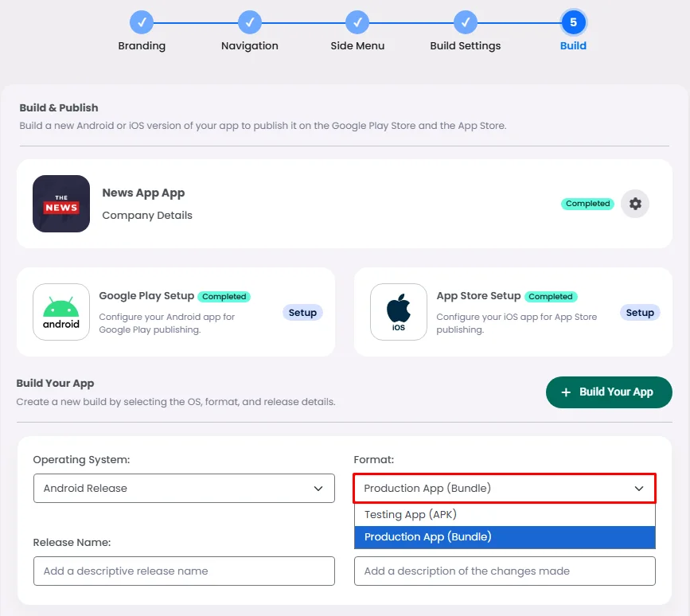Screen dimensions: 690x616
Task: Jump to the Side Menu step checkmark
Action: click(357, 22)
